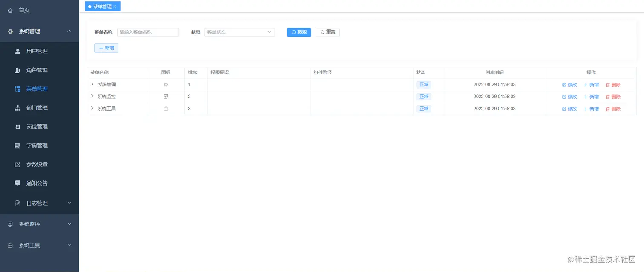
Task: Click 删除 in the 系统工具 row
Action: click(x=613, y=109)
